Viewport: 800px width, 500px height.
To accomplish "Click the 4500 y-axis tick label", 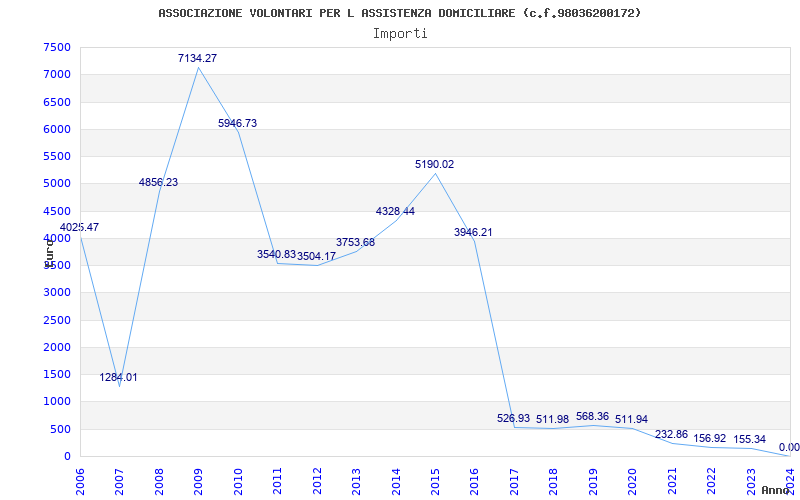I will 57,211.
